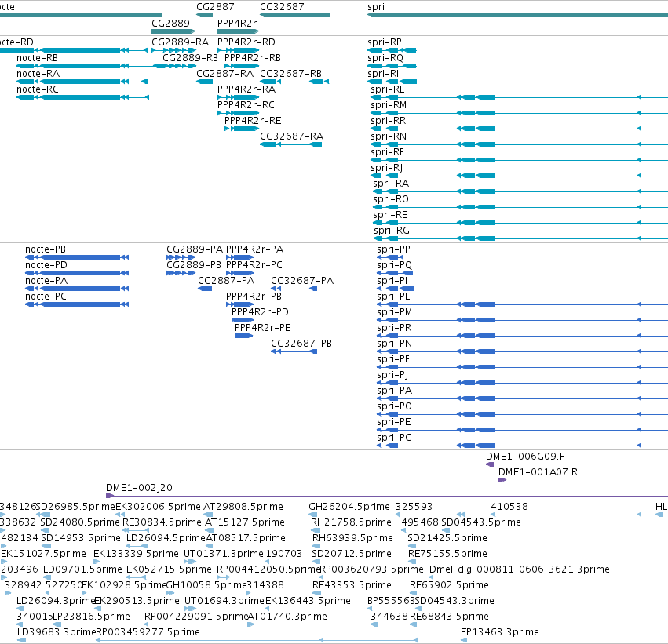Image resolution: width=668 pixels, height=644 pixels.
Task: Open the spri-RM transcript
Action: coord(389,105)
